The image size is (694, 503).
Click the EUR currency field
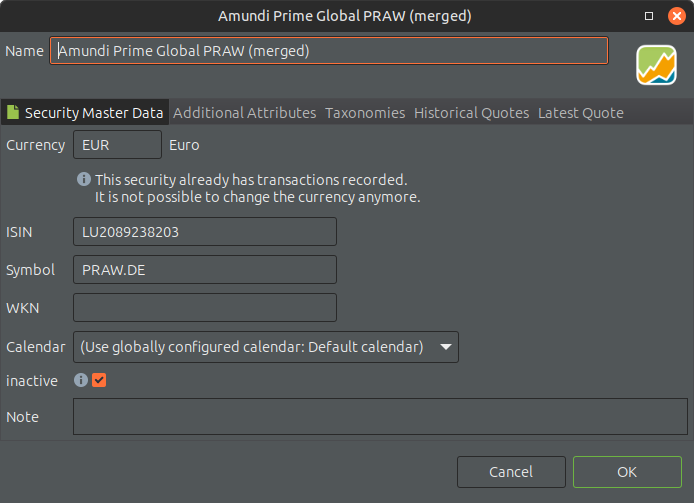pos(117,145)
